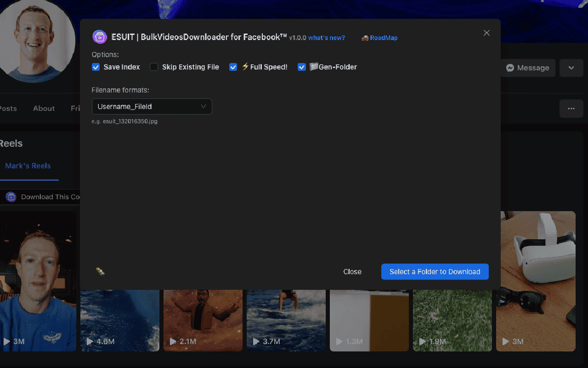The image size is (588, 368).
Task: Open the what's new? link
Action: pos(327,38)
